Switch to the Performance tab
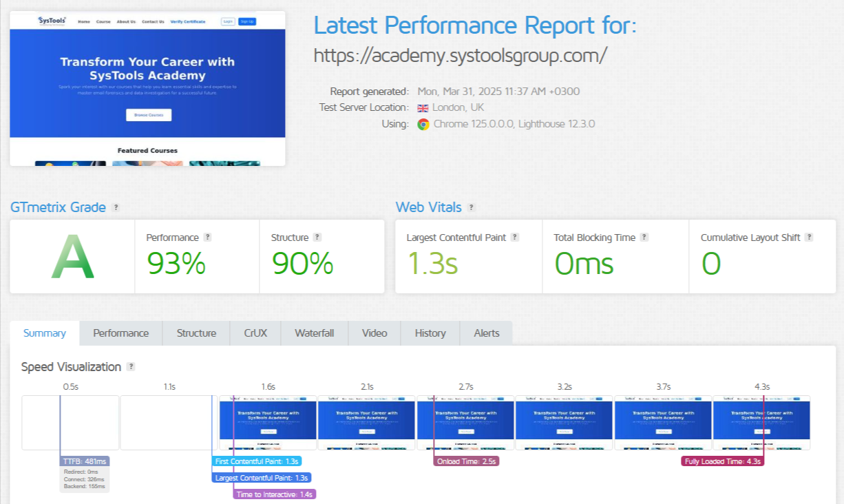Image resolution: width=844 pixels, height=504 pixels. pyautogui.click(x=121, y=333)
